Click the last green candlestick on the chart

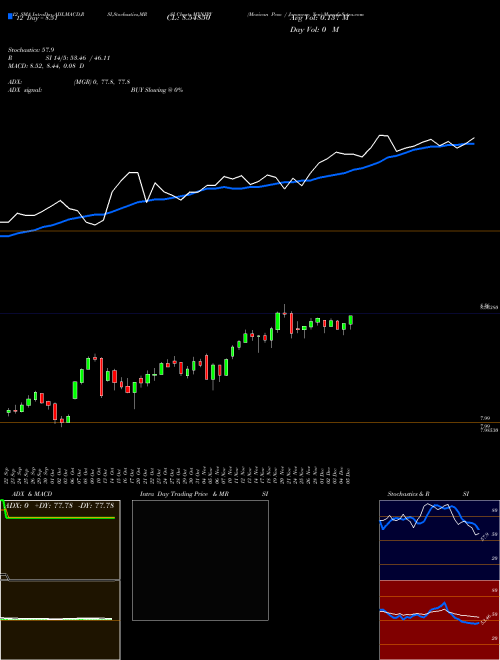tap(351, 320)
